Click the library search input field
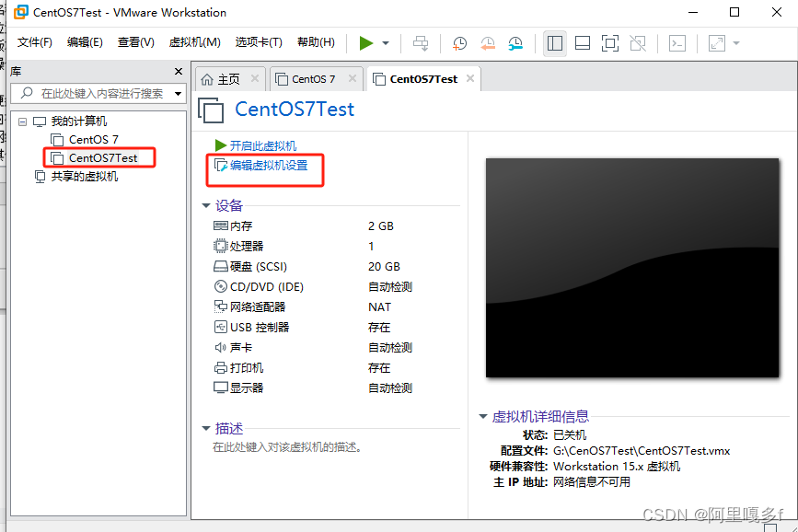Image resolution: width=798 pixels, height=532 pixels. pos(98,93)
